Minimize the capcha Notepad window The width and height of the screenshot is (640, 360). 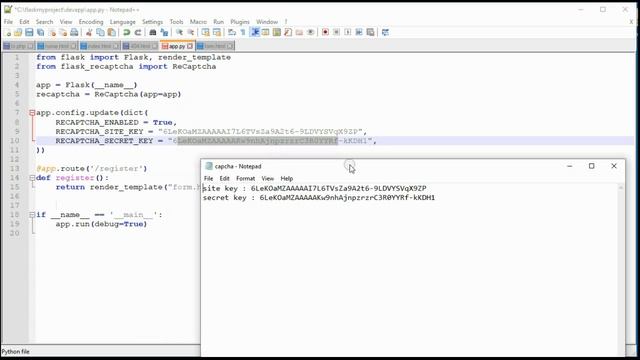click(570, 166)
